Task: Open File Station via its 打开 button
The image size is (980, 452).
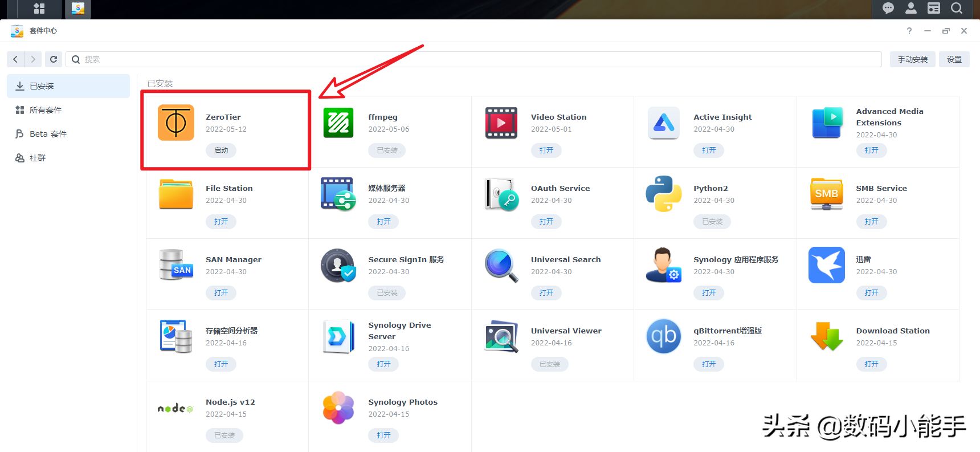Action: click(221, 222)
